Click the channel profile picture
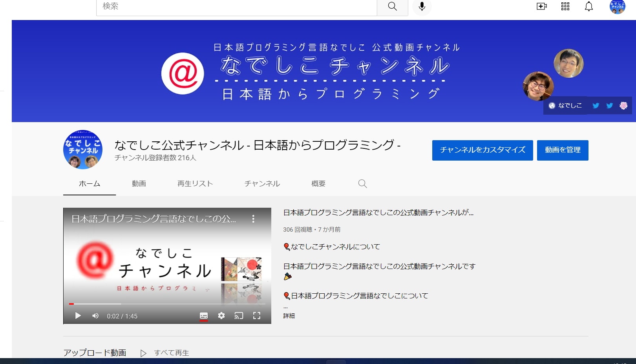 (83, 150)
